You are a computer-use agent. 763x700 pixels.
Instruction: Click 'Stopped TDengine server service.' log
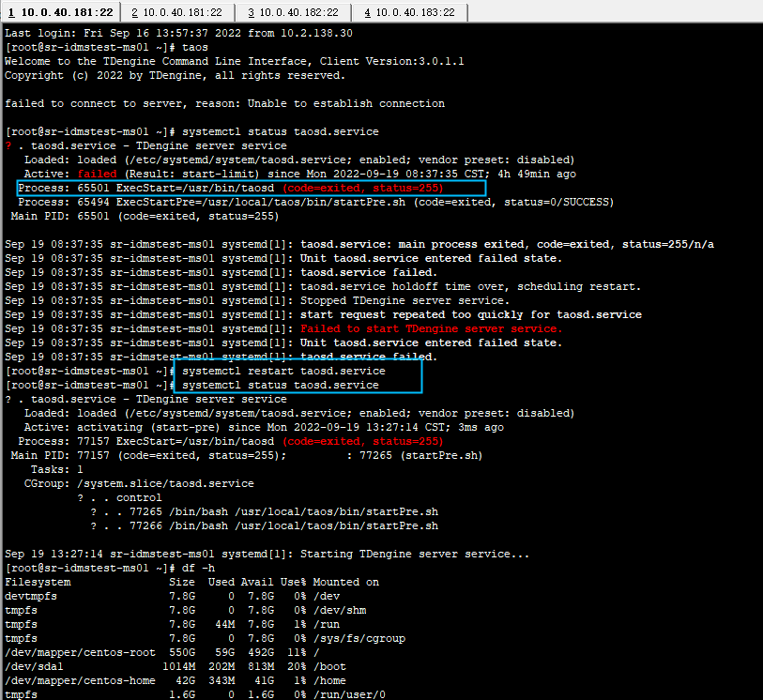point(404,300)
